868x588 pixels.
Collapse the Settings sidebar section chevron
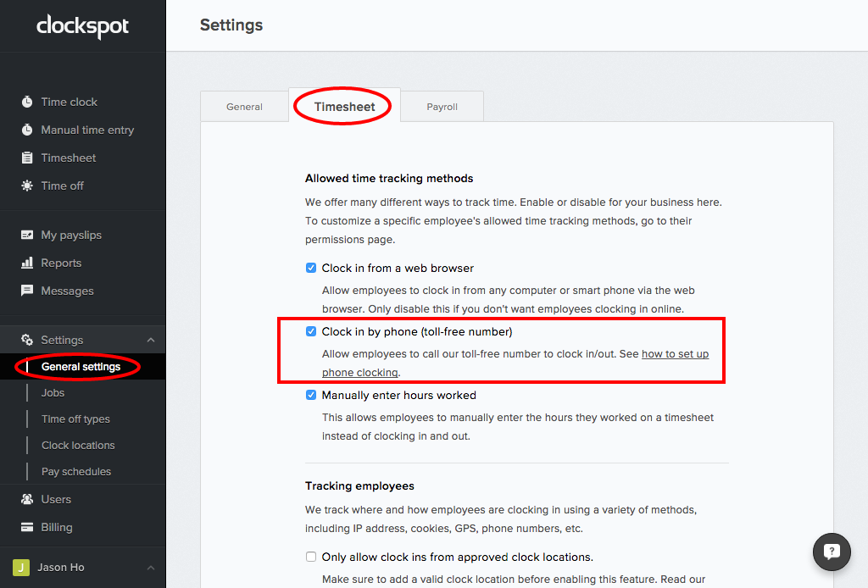pyautogui.click(x=151, y=340)
